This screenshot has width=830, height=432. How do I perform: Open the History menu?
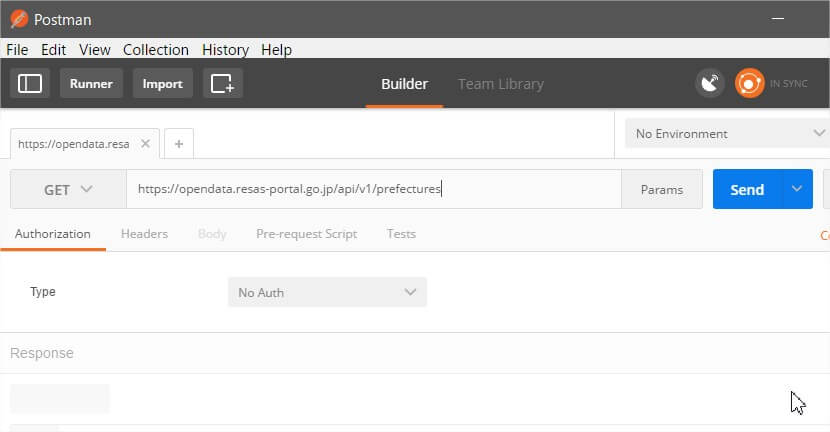click(225, 50)
